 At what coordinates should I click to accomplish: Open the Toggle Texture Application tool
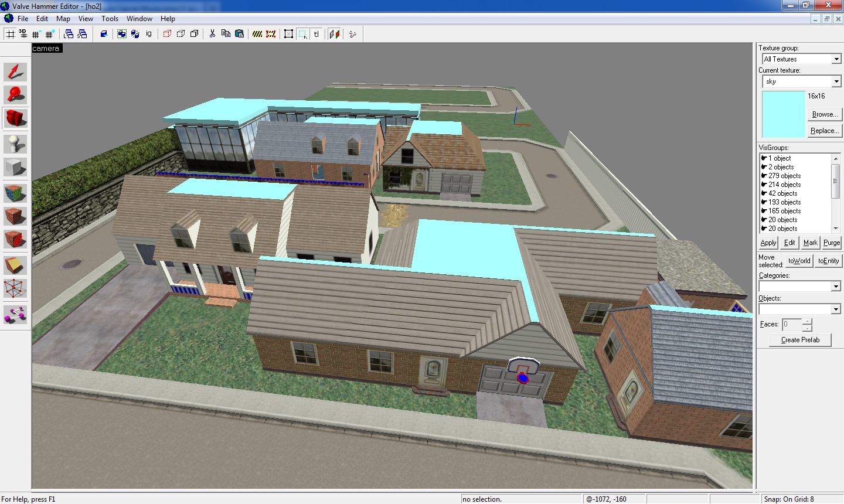click(x=15, y=192)
